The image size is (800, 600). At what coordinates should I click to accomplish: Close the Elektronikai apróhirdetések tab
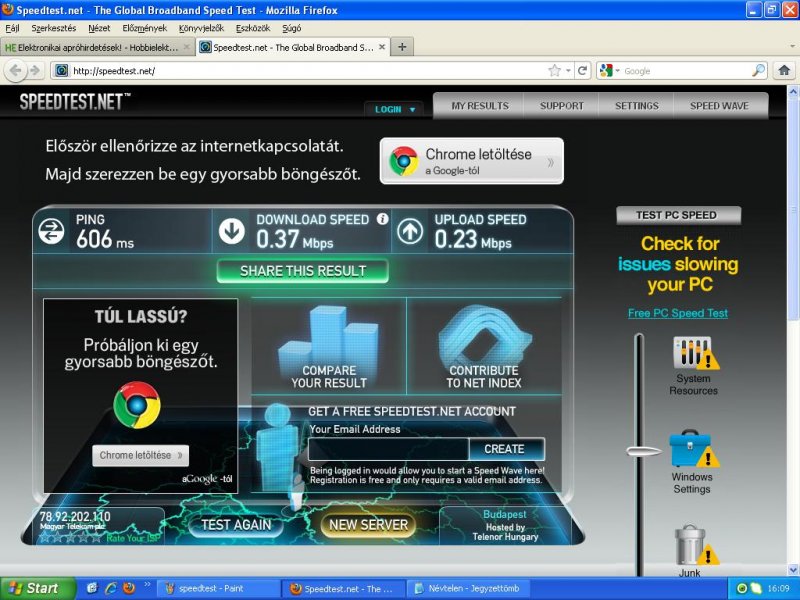pyautogui.click(x=186, y=47)
